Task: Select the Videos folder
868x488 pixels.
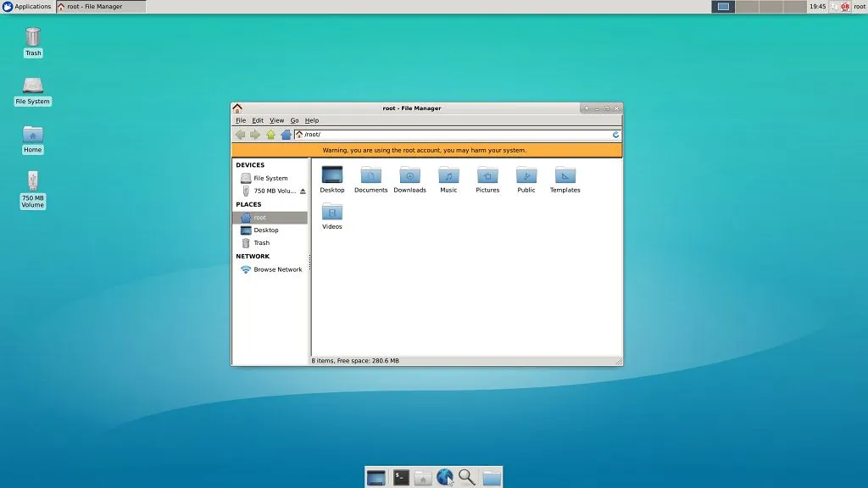Action: 332,213
